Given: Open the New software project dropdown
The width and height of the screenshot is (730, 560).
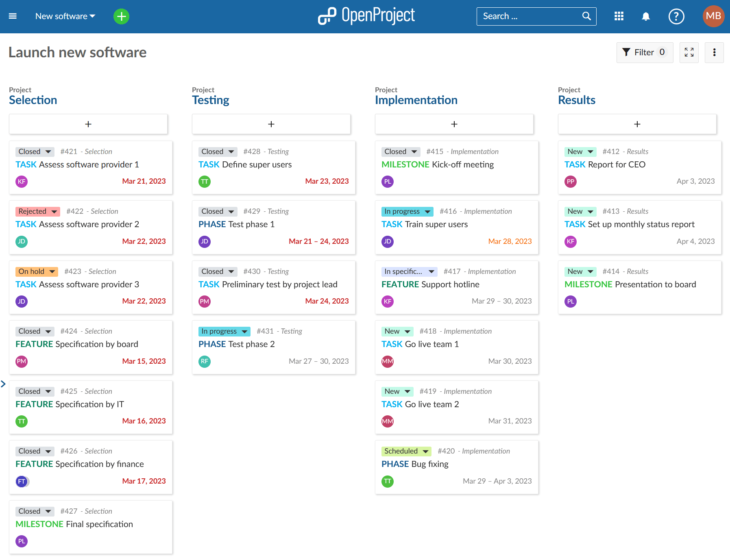Looking at the screenshot, I should [x=65, y=16].
